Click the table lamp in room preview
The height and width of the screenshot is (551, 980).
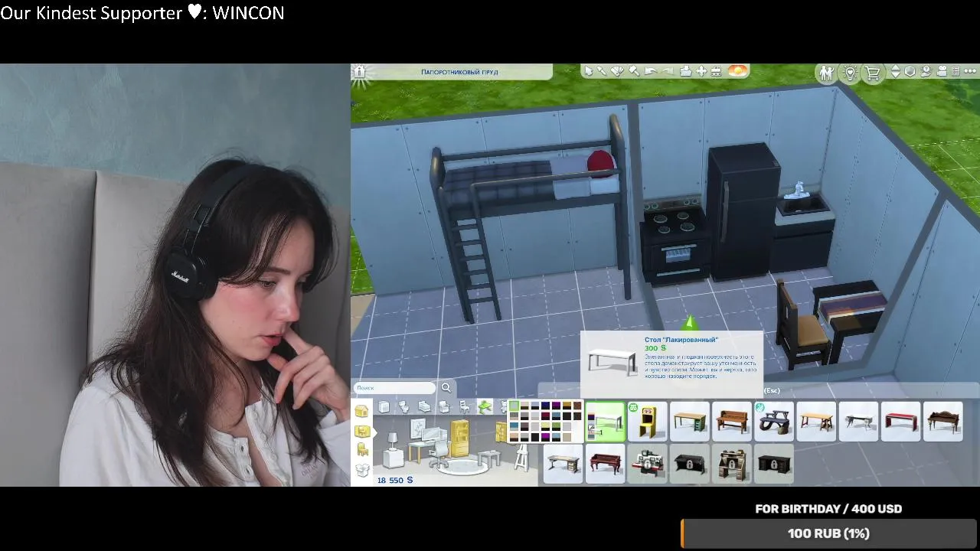coord(392,440)
